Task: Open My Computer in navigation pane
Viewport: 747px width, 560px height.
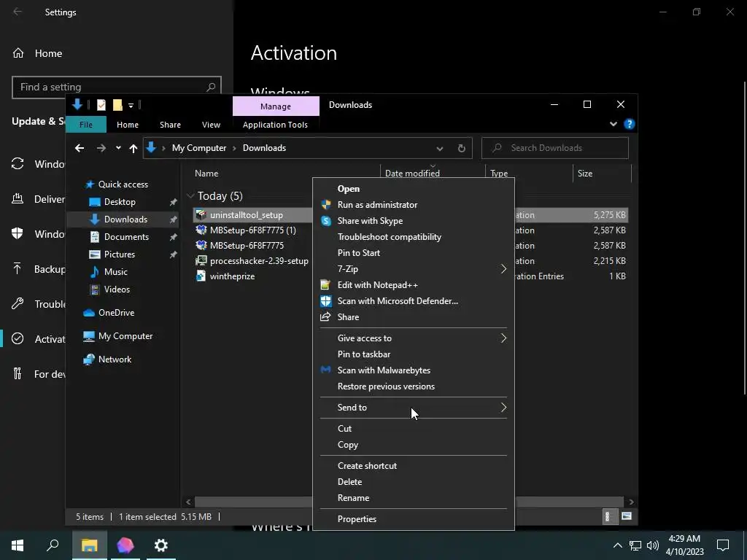Action: 125,336
